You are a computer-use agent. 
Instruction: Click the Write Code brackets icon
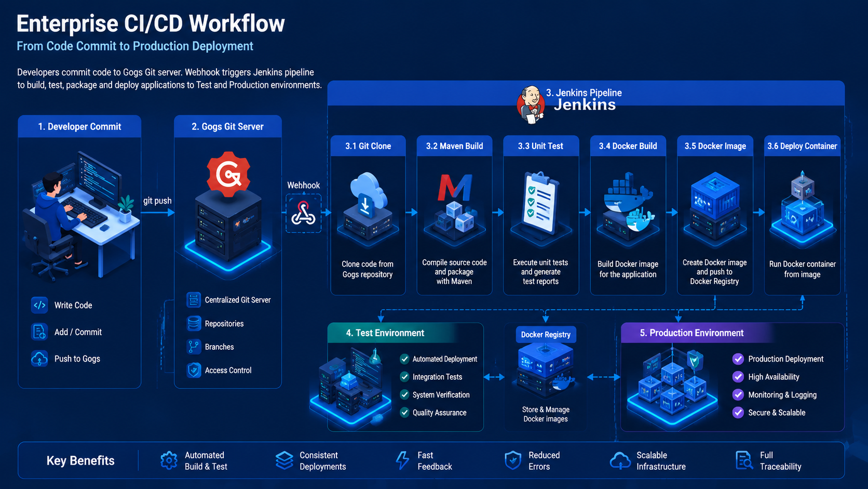pyautogui.click(x=39, y=305)
